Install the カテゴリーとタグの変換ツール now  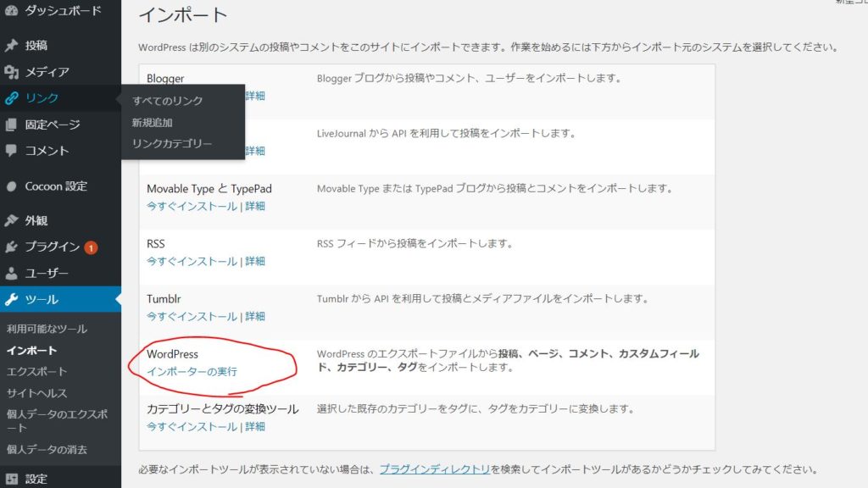pos(192,427)
